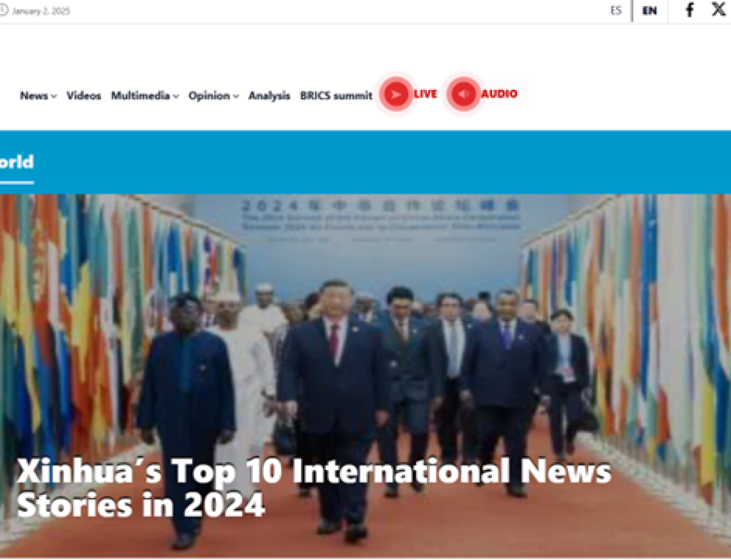Click the red AUDIO speaker icon
This screenshot has width=731, height=560.
(x=463, y=94)
